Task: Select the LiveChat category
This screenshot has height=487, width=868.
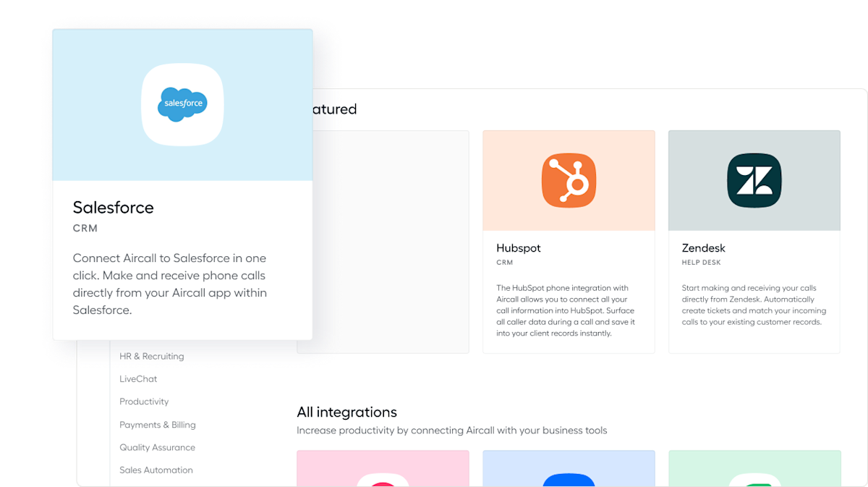Action: tap(138, 378)
